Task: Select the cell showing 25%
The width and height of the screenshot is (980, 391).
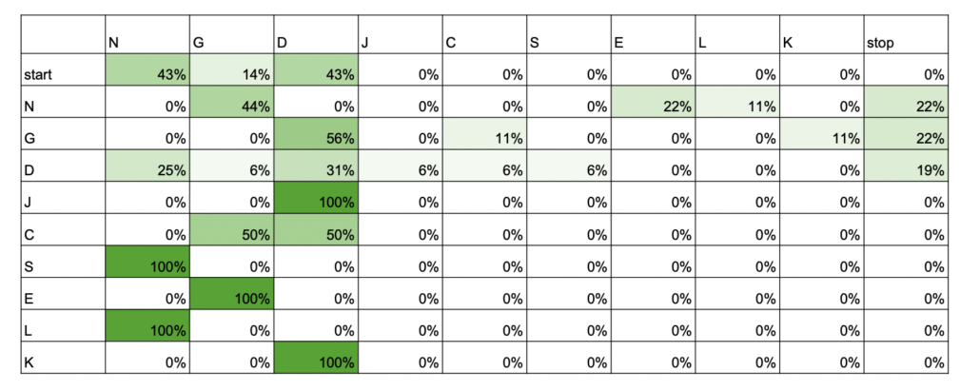Action: pos(147,170)
